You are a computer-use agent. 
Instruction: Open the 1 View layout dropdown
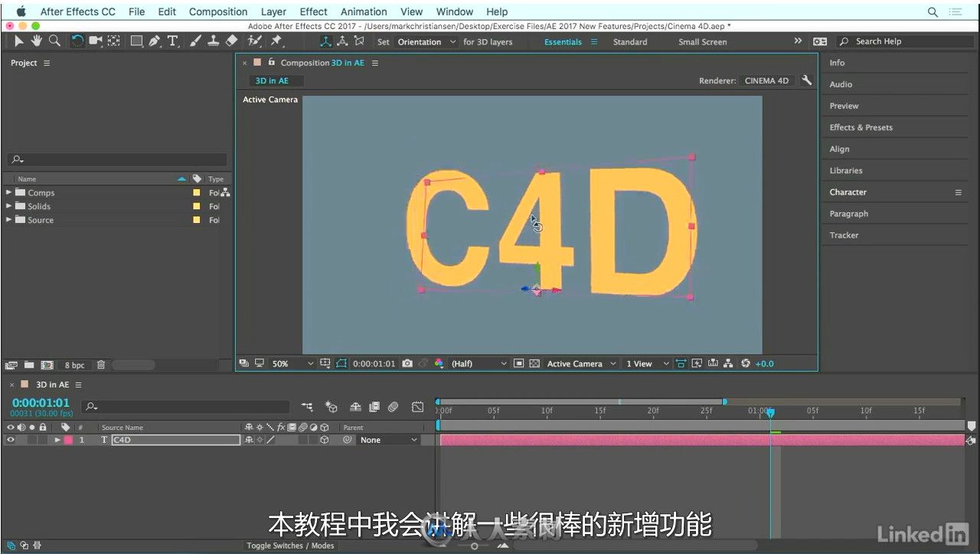647,363
